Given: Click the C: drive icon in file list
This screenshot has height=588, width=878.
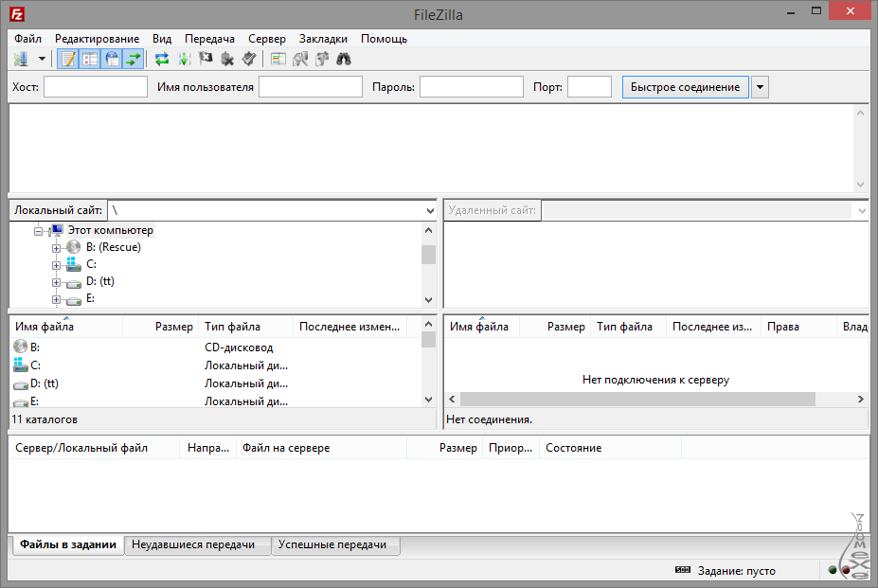Looking at the screenshot, I should [x=20, y=365].
